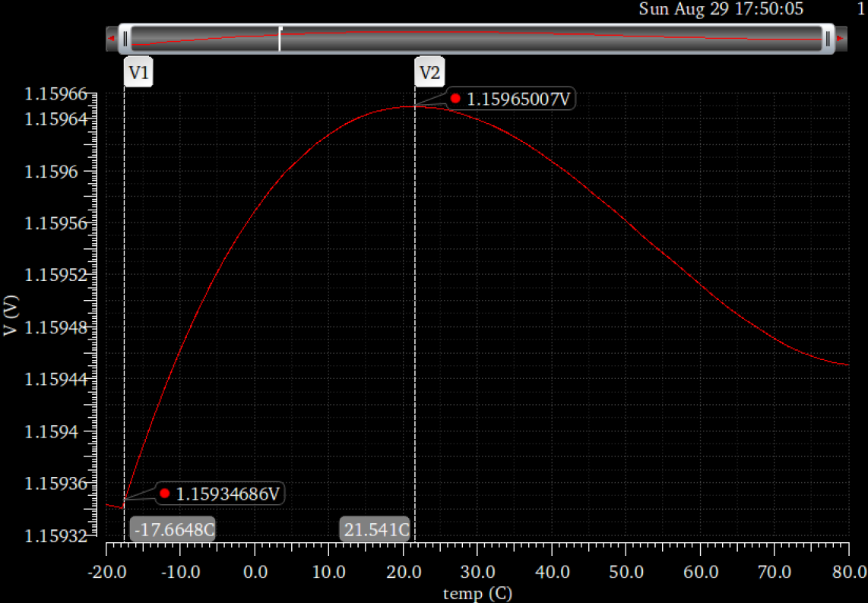868x603 pixels.
Task: Click the 30.0 x-axis tick label
Action: 477,571
